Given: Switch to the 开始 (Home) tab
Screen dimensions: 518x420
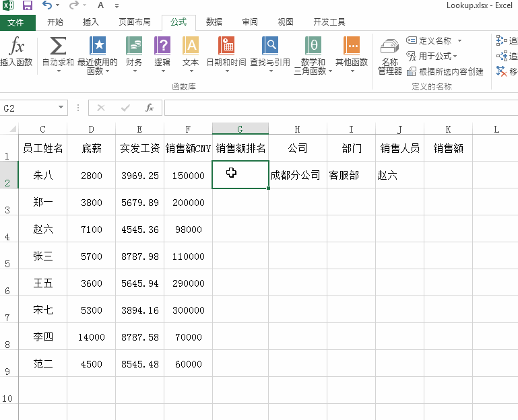Looking at the screenshot, I should [x=55, y=22].
